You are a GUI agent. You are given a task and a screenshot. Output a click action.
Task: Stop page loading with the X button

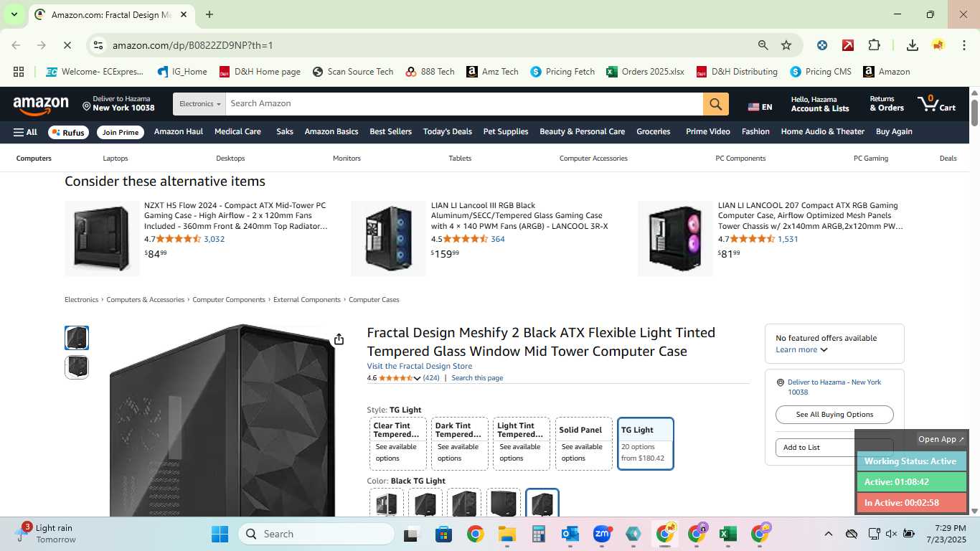67,45
